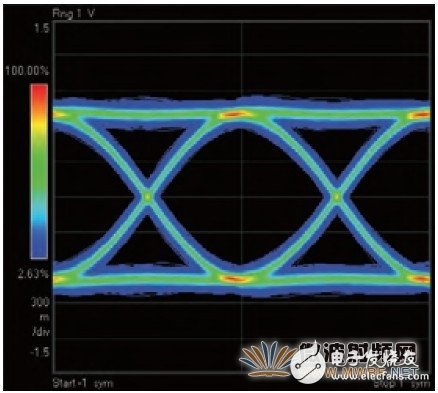This screenshot has width=438, height=393.
Task: Click the Start -1 sym label
Action: coord(82,384)
